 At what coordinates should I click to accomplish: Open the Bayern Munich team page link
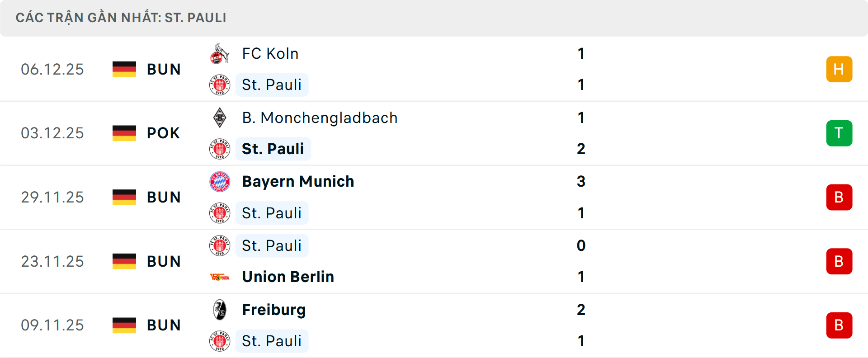[x=298, y=181]
